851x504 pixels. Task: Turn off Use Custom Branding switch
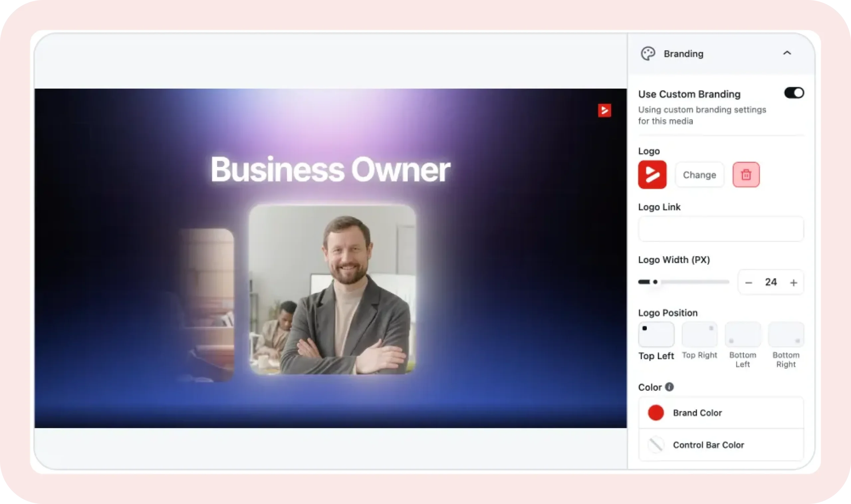tap(793, 93)
